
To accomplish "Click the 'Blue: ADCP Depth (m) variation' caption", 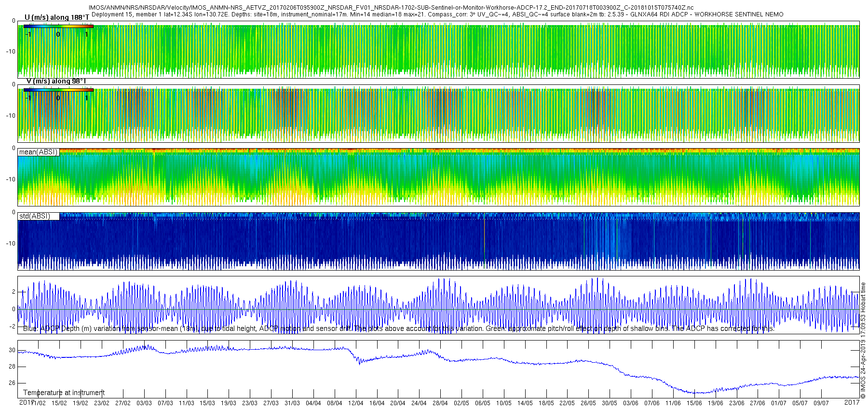I will [399, 328].
